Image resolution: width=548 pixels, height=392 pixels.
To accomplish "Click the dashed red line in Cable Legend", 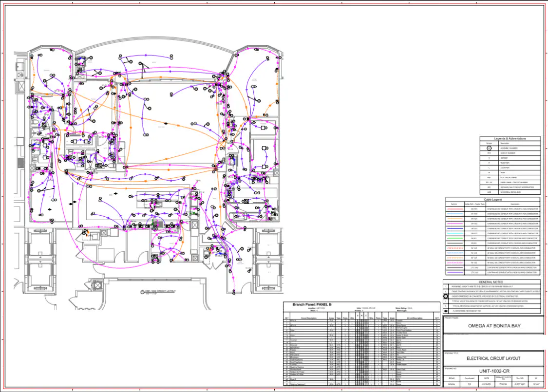I will (x=455, y=248).
